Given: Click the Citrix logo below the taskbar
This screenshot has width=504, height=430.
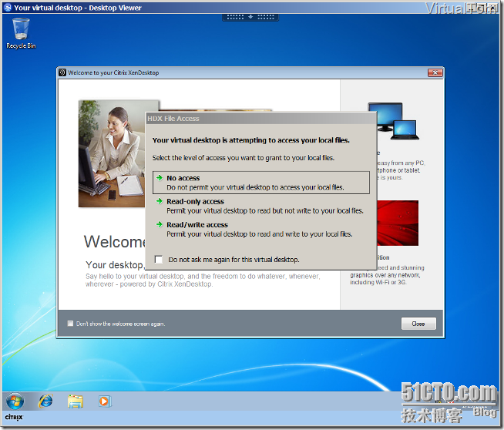Looking at the screenshot, I should [x=14, y=417].
